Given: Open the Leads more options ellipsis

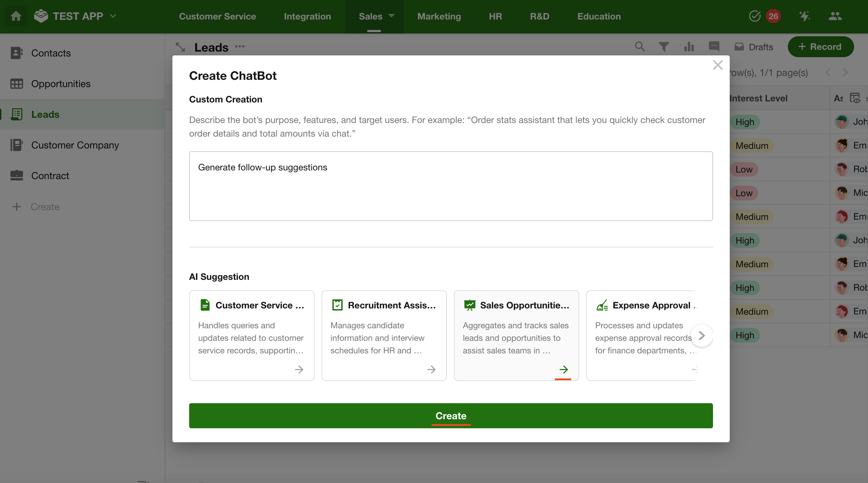Looking at the screenshot, I should 240,46.
